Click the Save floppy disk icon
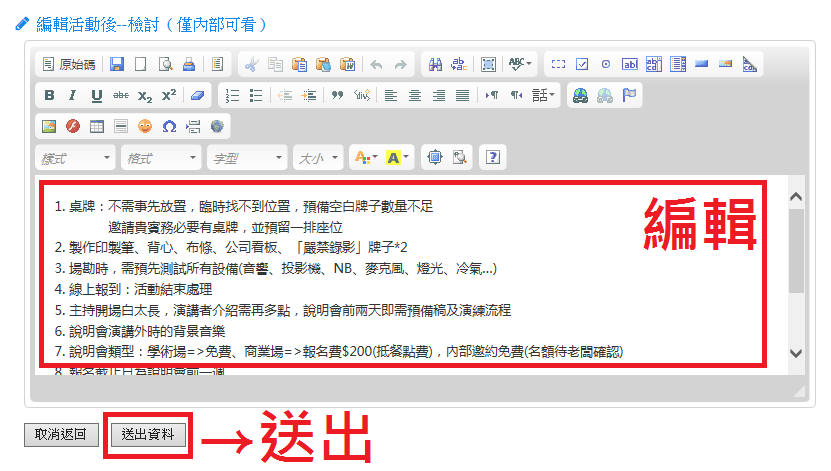 pyautogui.click(x=117, y=64)
